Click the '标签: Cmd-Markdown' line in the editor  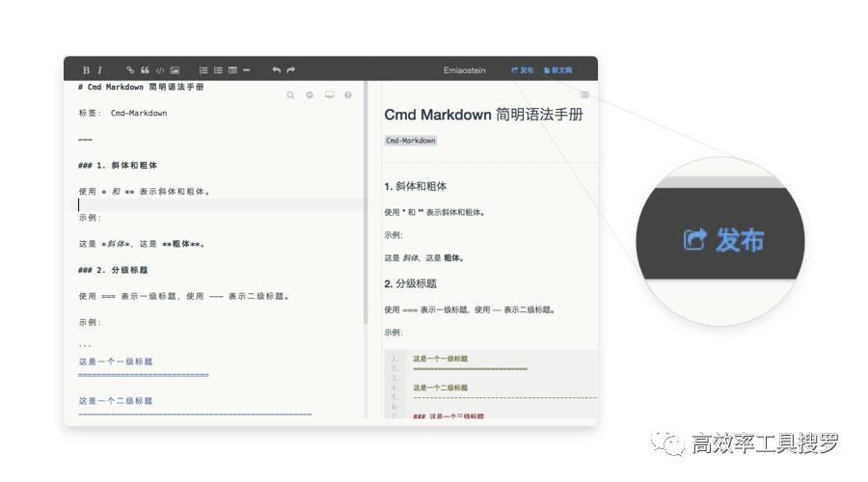tap(122, 113)
